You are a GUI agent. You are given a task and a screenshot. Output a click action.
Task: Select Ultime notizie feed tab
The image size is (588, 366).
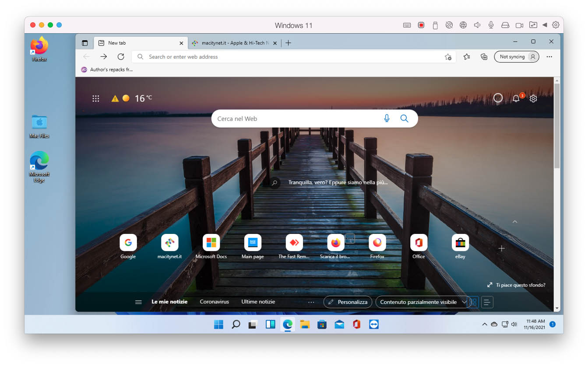pos(258,302)
